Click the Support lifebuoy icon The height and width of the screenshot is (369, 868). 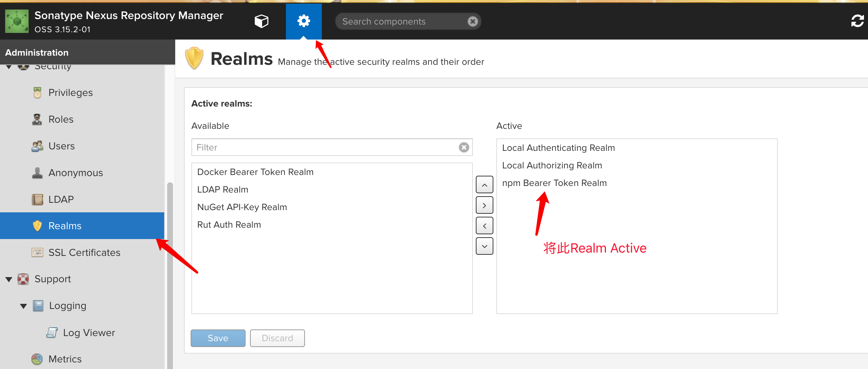(23, 279)
